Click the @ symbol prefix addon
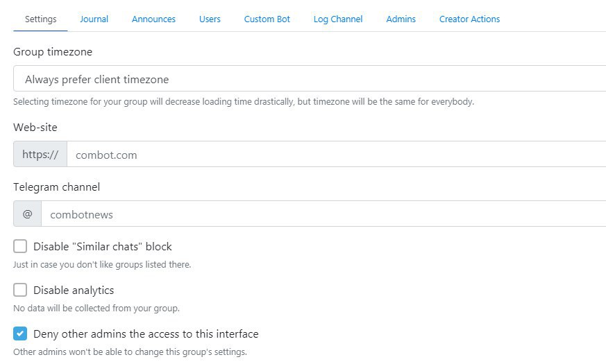Viewport: 606px width, 364px height. point(28,214)
